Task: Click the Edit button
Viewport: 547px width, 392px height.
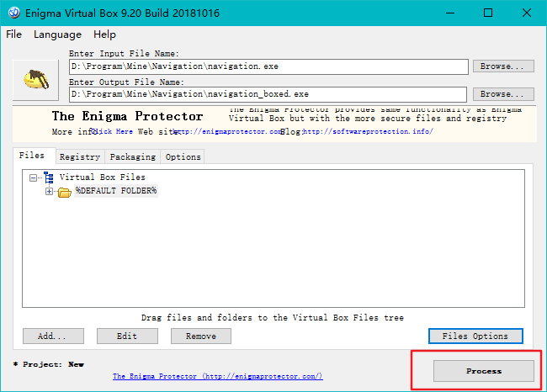Action: [x=127, y=336]
